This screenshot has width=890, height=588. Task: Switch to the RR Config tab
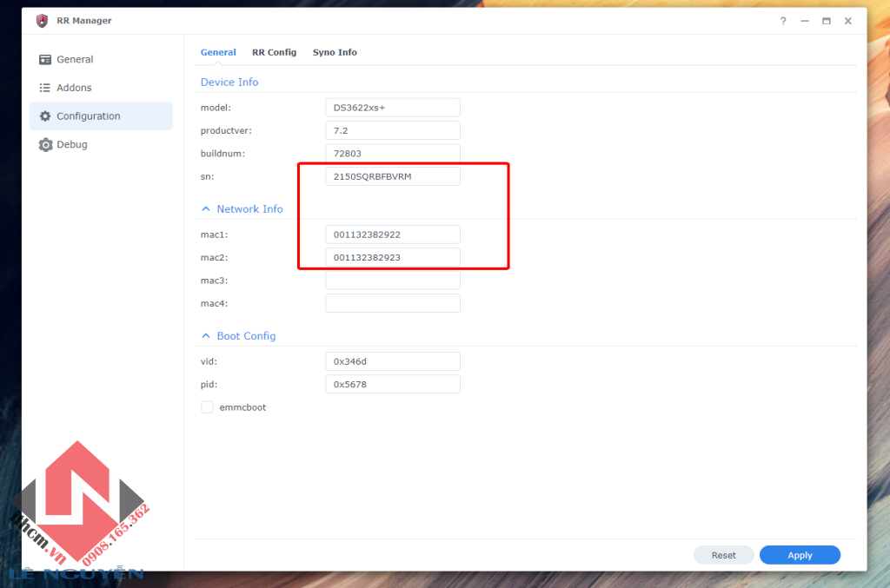pyautogui.click(x=274, y=52)
